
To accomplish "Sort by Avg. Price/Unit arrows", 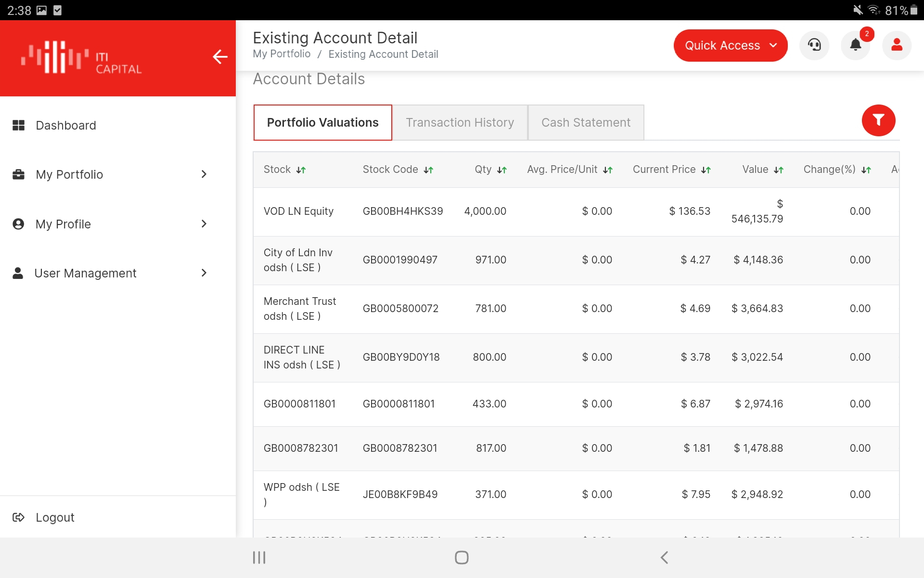I will click(x=608, y=170).
